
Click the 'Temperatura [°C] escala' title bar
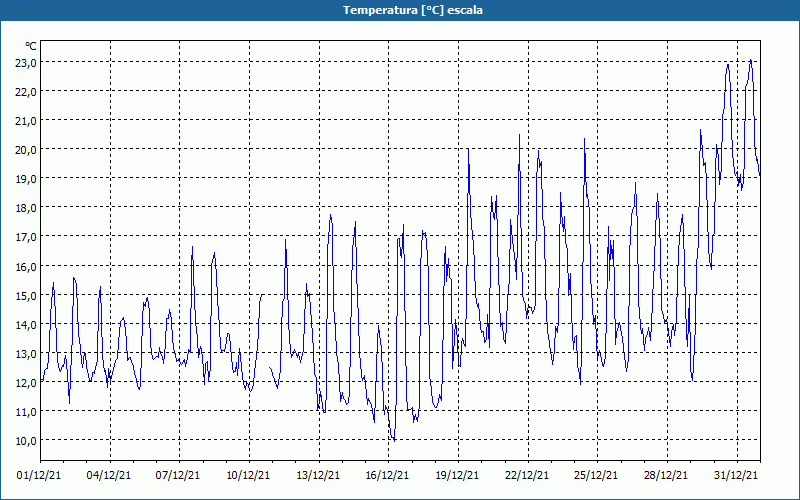(400, 10)
